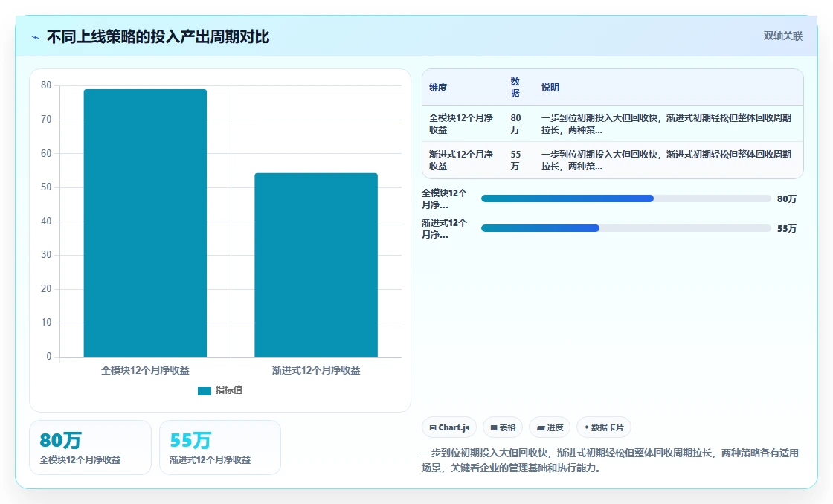Click the lightning icon beside the title

click(x=36, y=37)
